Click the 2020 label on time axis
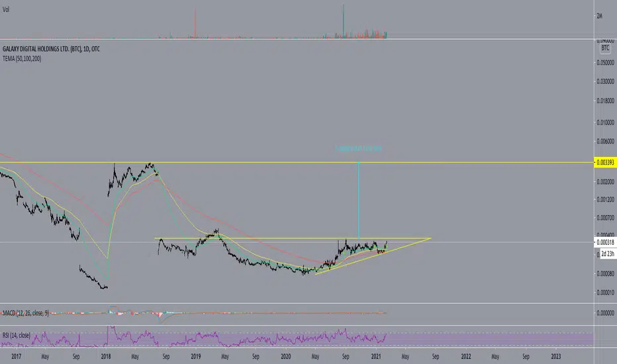Screen dimensions: 617x364 (x=286, y=357)
